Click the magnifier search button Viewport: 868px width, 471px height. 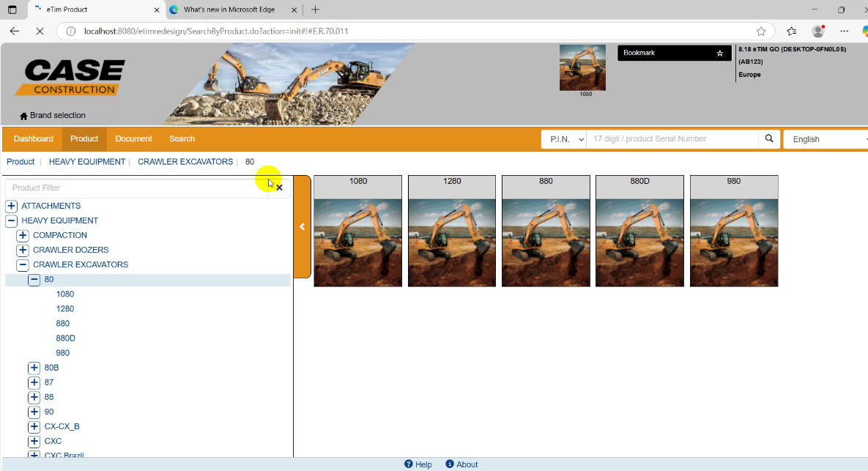click(x=769, y=139)
